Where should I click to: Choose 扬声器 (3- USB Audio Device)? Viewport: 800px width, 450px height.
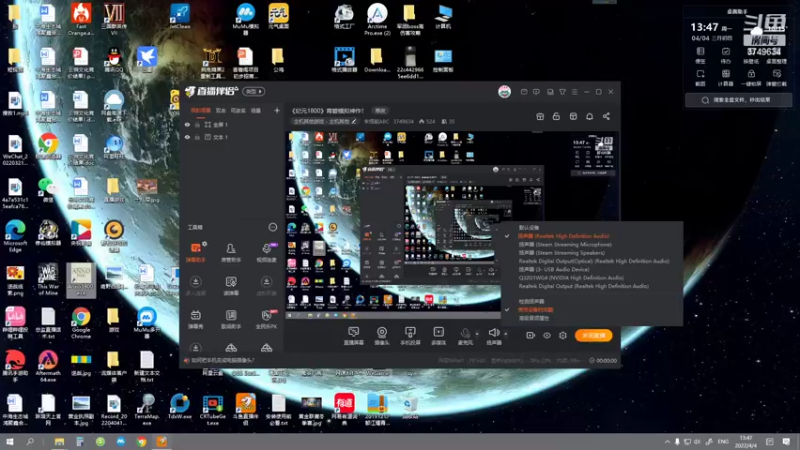click(554, 269)
